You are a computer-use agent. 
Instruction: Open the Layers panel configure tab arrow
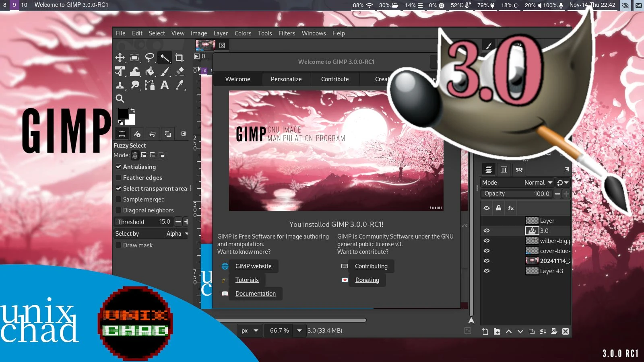tap(567, 169)
